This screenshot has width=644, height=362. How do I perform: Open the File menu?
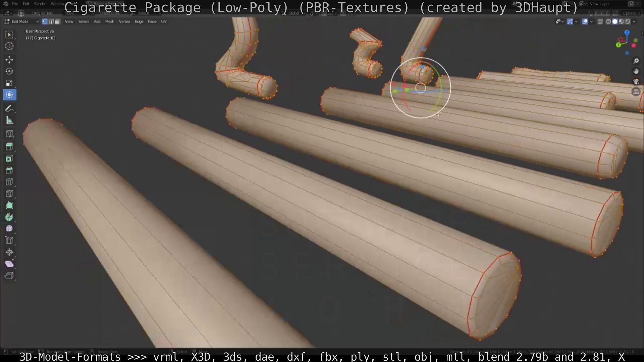pos(15,4)
